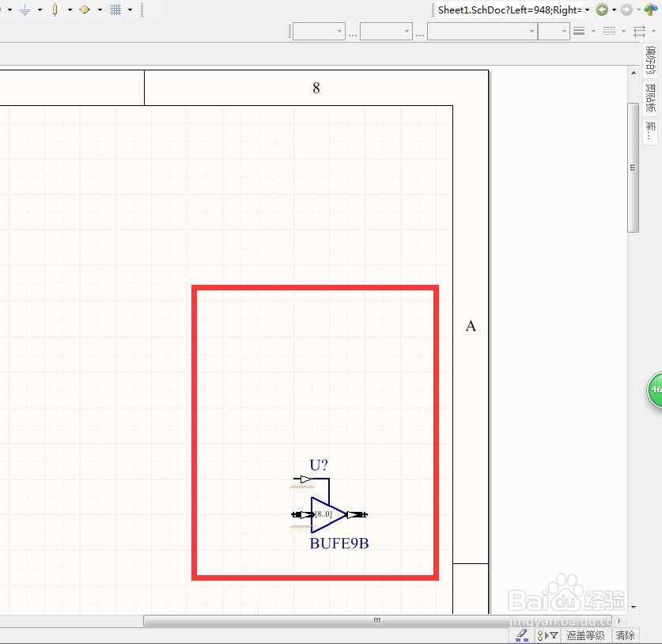This screenshot has width=662, height=644.
Task: Open the power port type dropdown arrow
Action: [x=40, y=9]
